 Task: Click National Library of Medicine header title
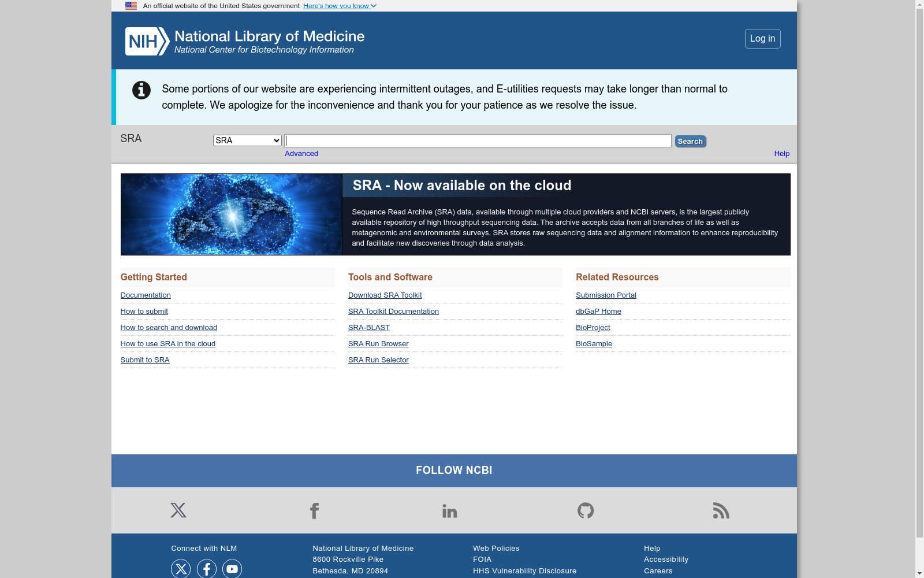tap(269, 36)
